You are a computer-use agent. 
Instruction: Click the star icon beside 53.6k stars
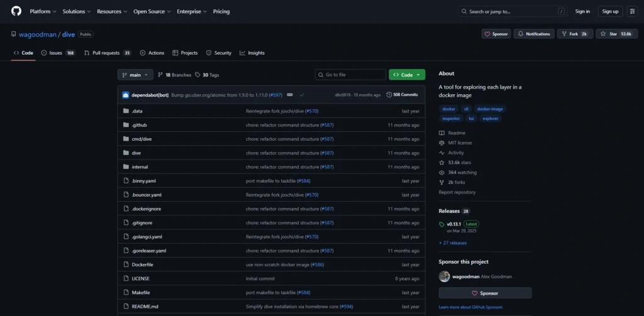coord(441,163)
